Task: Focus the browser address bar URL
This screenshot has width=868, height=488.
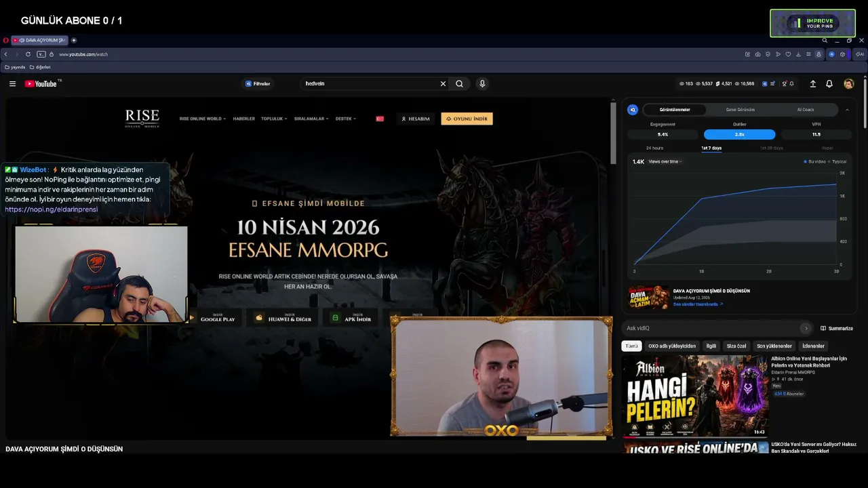Action: point(83,54)
